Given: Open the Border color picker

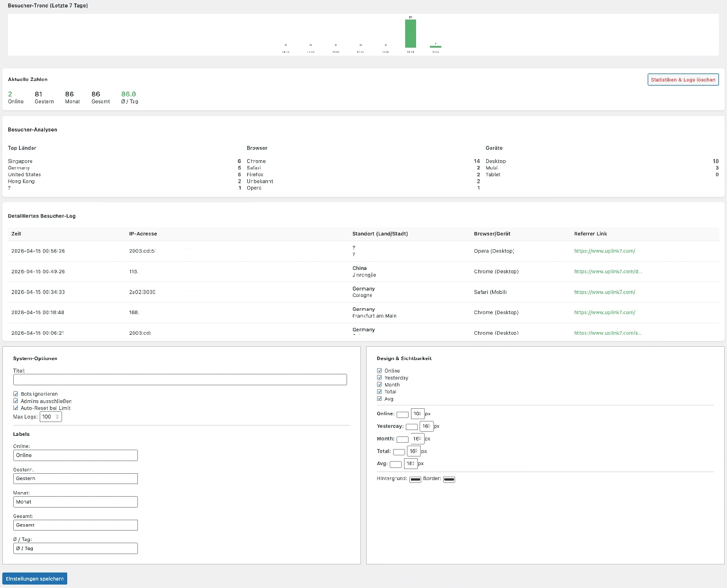Looking at the screenshot, I should [x=449, y=479].
